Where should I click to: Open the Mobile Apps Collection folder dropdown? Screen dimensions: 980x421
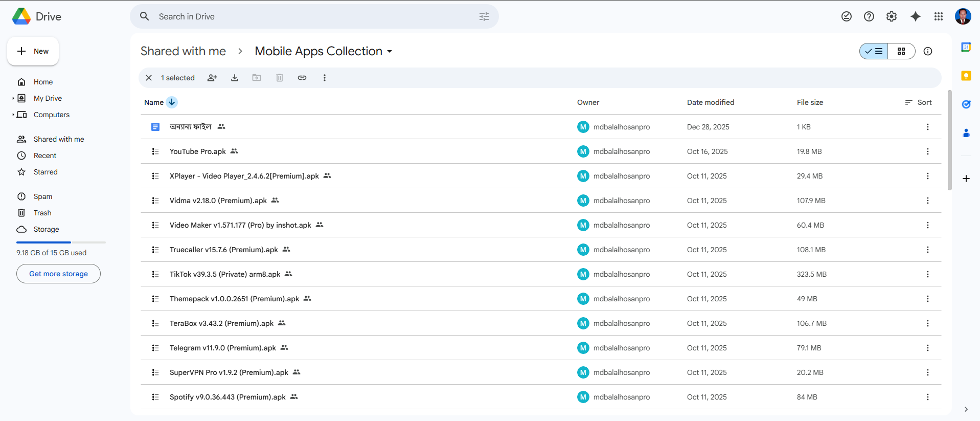[x=390, y=52]
